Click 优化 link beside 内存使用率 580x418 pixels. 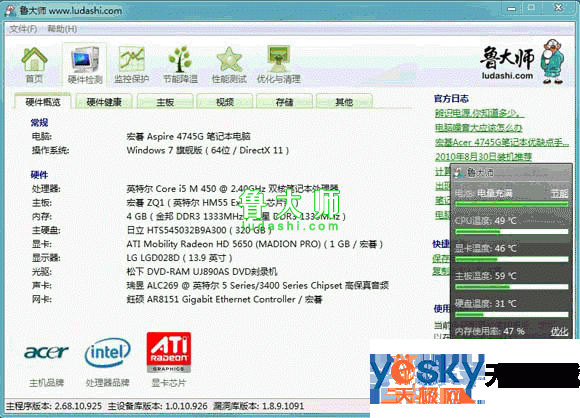click(x=559, y=331)
